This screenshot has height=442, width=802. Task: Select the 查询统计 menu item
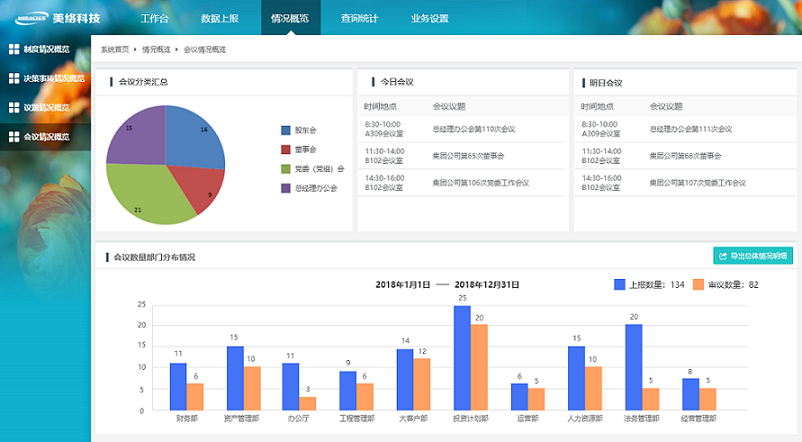coord(361,18)
